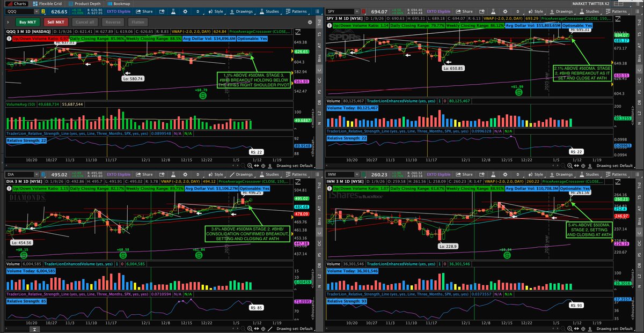Click QQQ chart camera snapshot icon
Screen dimensions: 644x333
click(162, 12)
